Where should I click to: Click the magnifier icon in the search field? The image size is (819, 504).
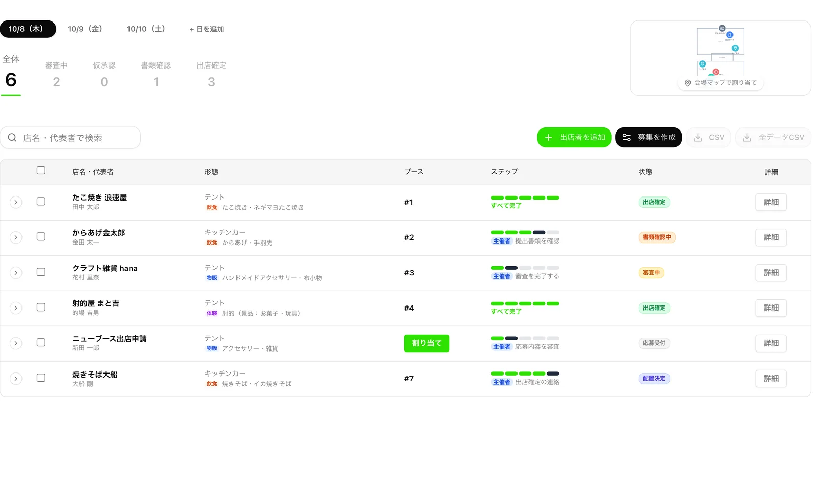point(12,138)
